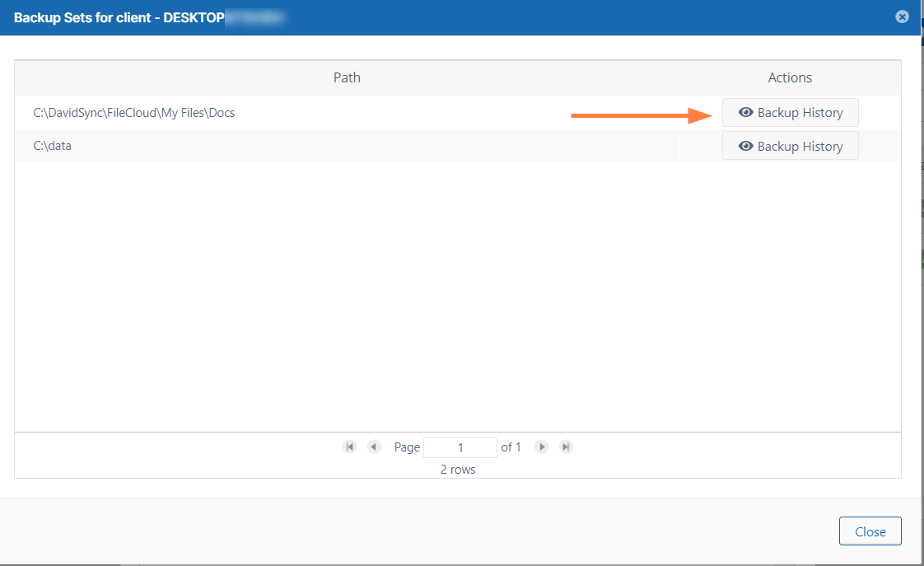The image size is (924, 566).
Task: View Backup History for the Docs backup set
Action: click(x=790, y=112)
